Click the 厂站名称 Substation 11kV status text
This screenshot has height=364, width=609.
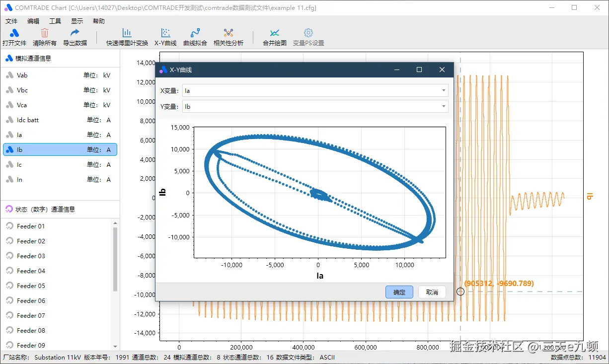pos(41,358)
